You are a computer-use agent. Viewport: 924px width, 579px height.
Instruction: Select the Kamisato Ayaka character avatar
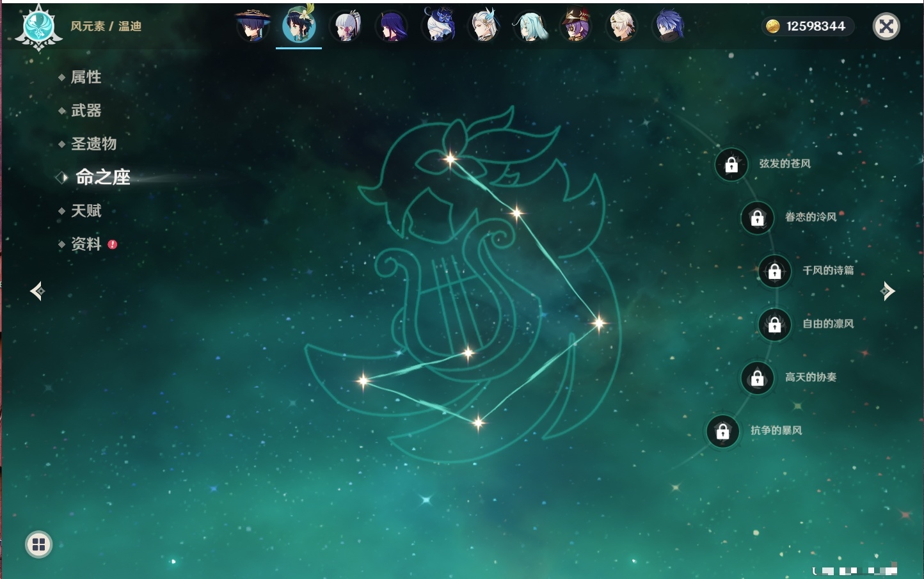(x=346, y=26)
